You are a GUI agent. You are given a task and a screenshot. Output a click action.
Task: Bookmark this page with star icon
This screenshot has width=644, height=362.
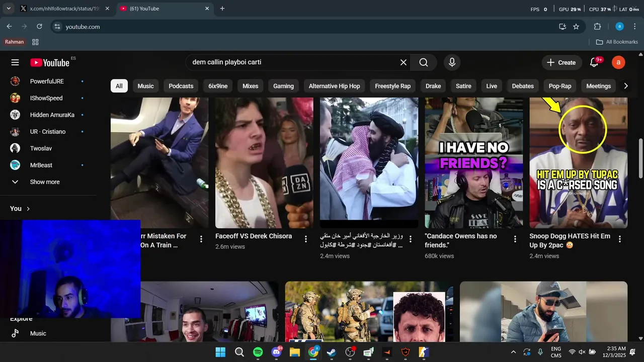pos(576,27)
